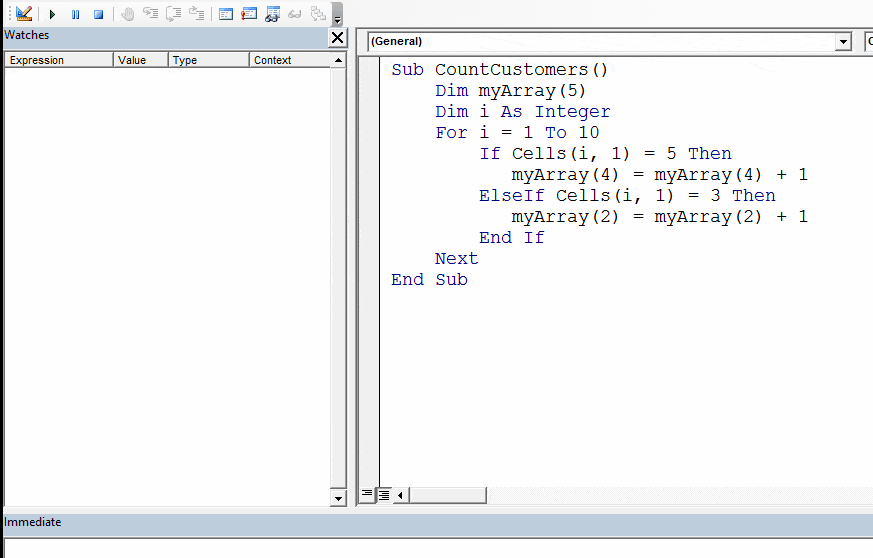Open the Immediate Window toolbar icon
Screen dimensions: 873x558
tap(249, 14)
